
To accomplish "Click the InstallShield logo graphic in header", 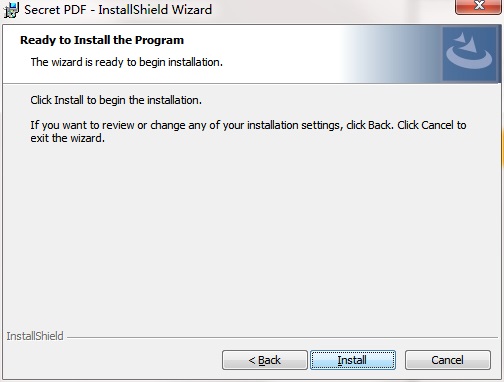I will [x=469, y=54].
